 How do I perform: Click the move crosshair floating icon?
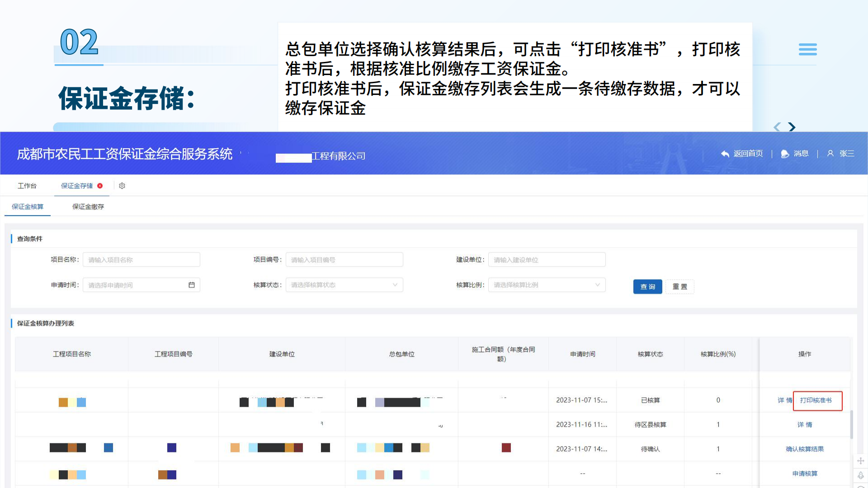pyautogui.click(x=861, y=460)
